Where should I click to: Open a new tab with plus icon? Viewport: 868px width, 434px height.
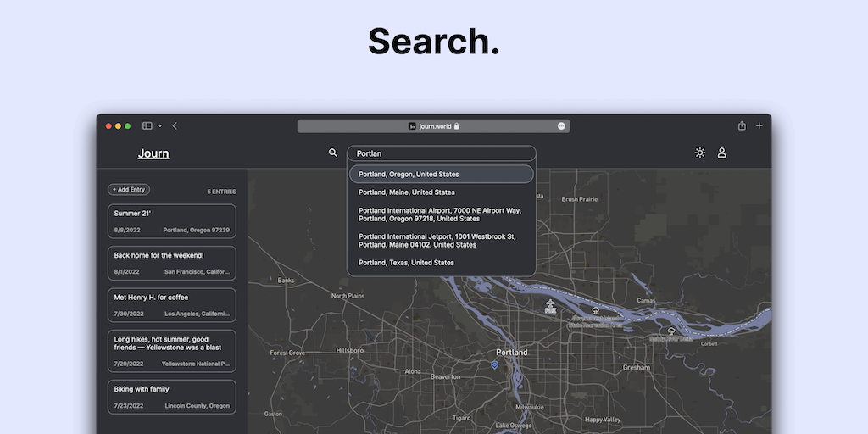point(759,126)
